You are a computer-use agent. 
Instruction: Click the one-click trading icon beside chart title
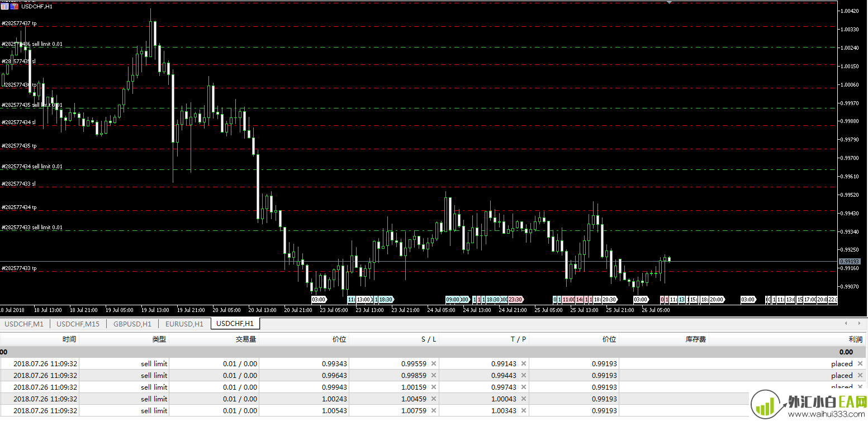(x=14, y=6)
